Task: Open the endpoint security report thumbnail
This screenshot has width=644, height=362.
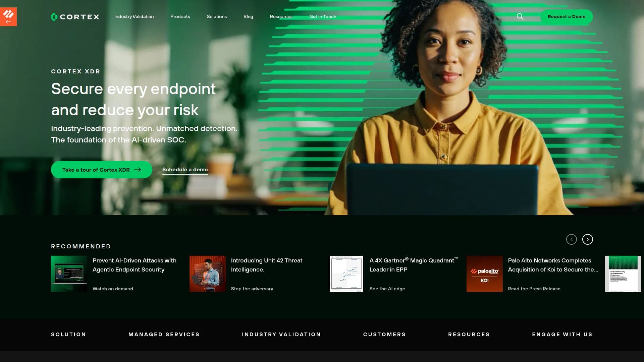Action: (623, 274)
